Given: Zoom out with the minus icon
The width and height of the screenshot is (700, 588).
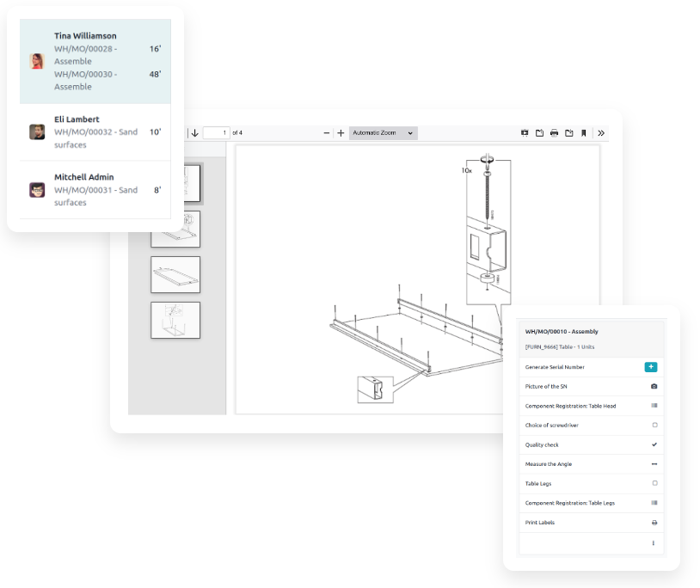Looking at the screenshot, I should 327,133.
